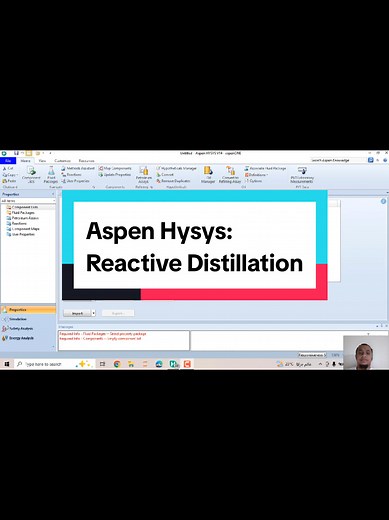Switch to Safety Analysis environment
Screen dimensions: 389x520
(x=28, y=328)
